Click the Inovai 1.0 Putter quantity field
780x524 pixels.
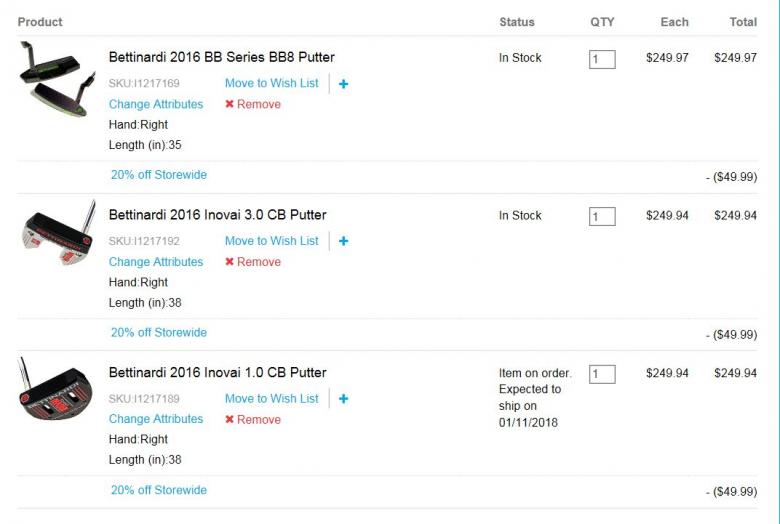pyautogui.click(x=602, y=374)
